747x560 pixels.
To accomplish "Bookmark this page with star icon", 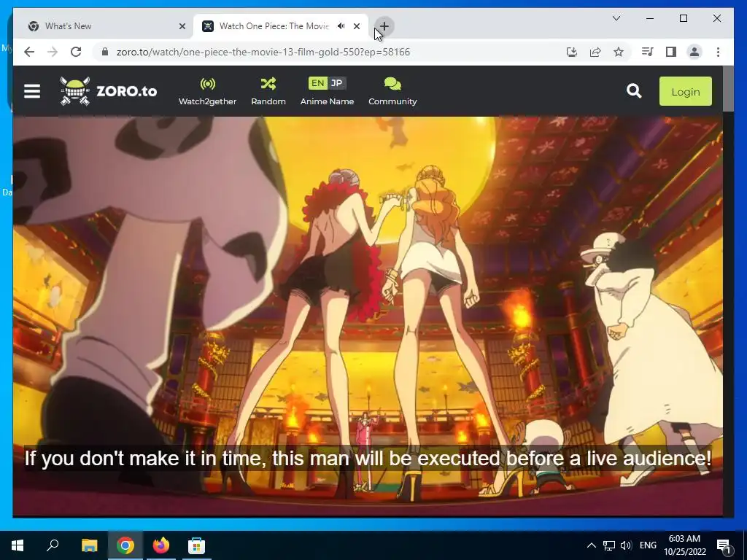I will pyautogui.click(x=619, y=52).
